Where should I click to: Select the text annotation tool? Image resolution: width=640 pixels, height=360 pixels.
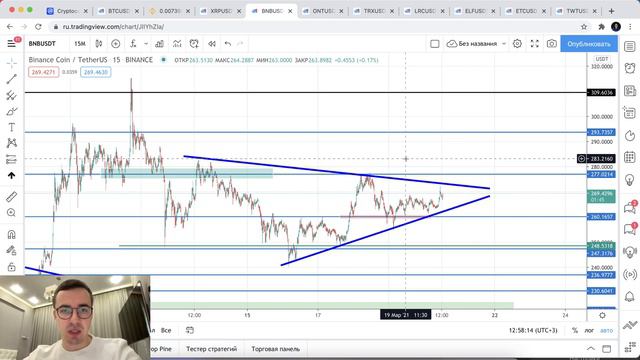coord(11,127)
